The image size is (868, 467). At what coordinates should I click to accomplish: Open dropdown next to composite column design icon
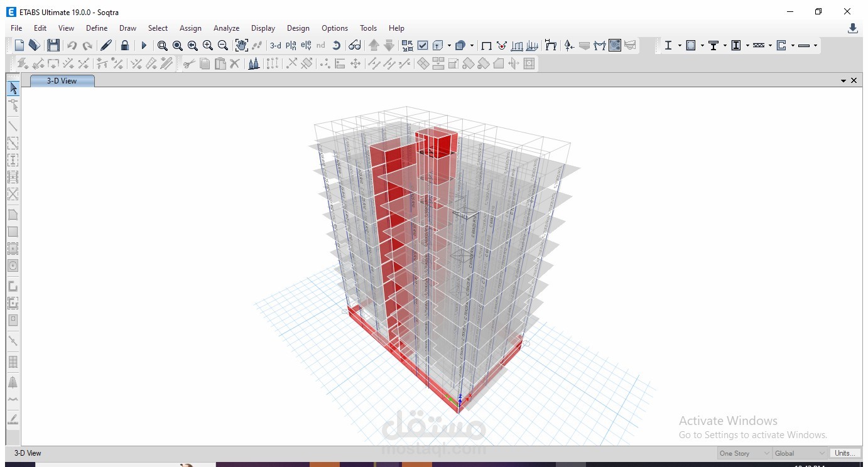pyautogui.click(x=747, y=45)
